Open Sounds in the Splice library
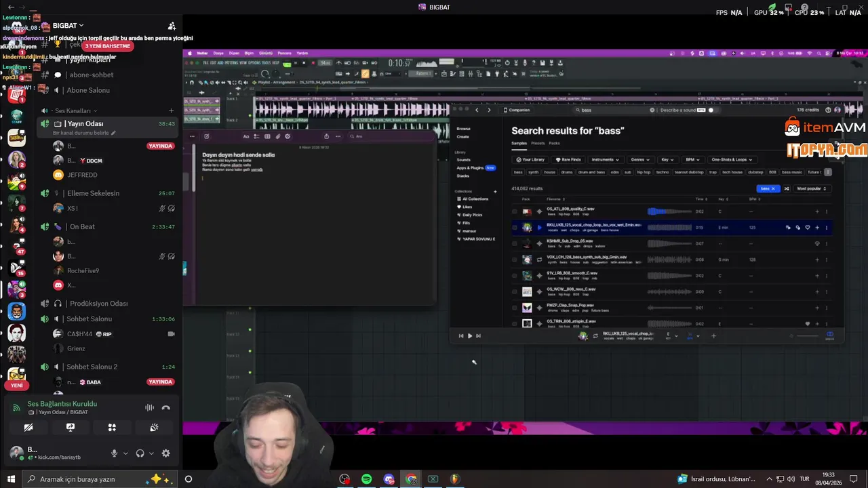Screen dimensions: 868x488 point(464,160)
